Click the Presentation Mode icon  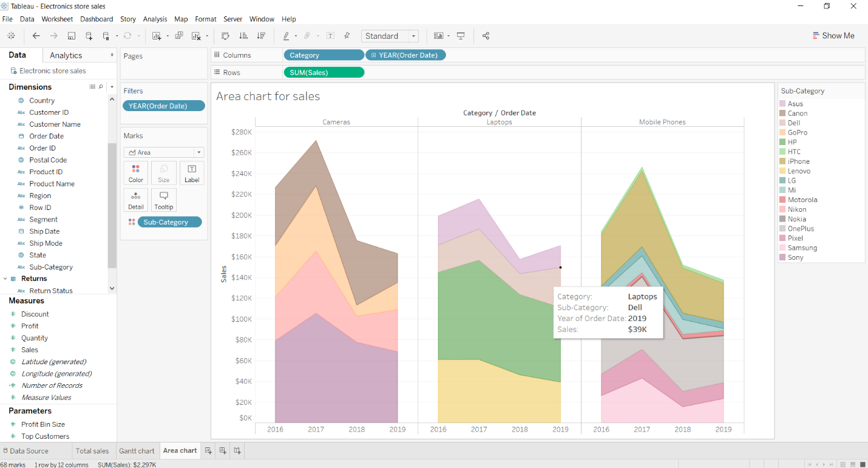[461, 36]
